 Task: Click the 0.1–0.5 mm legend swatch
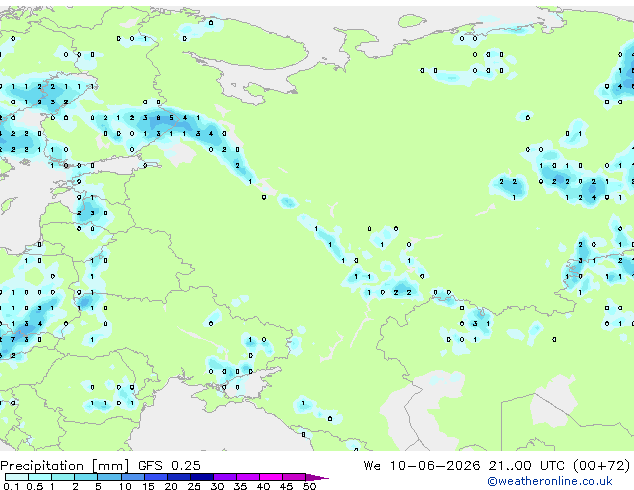pos(17,477)
